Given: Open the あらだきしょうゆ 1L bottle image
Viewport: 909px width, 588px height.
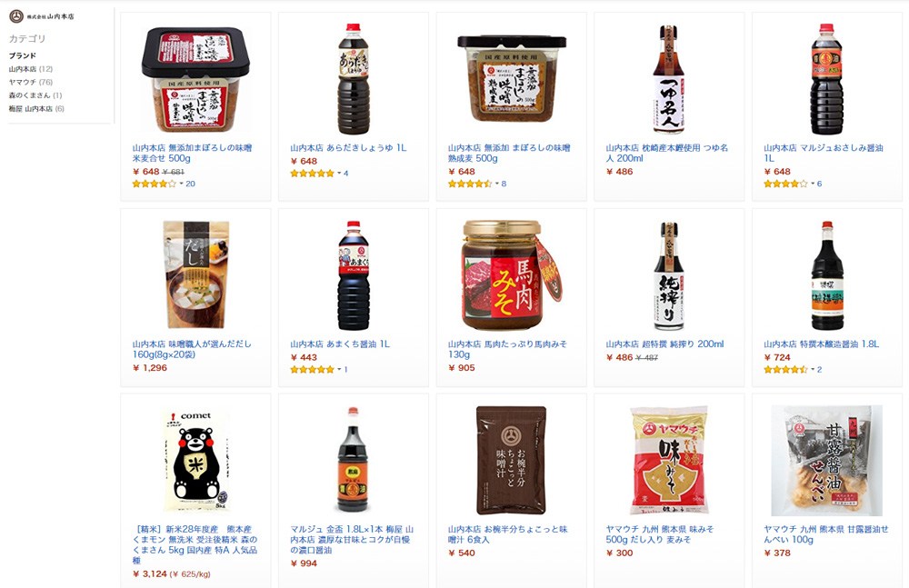Looking at the screenshot, I should click(x=353, y=79).
